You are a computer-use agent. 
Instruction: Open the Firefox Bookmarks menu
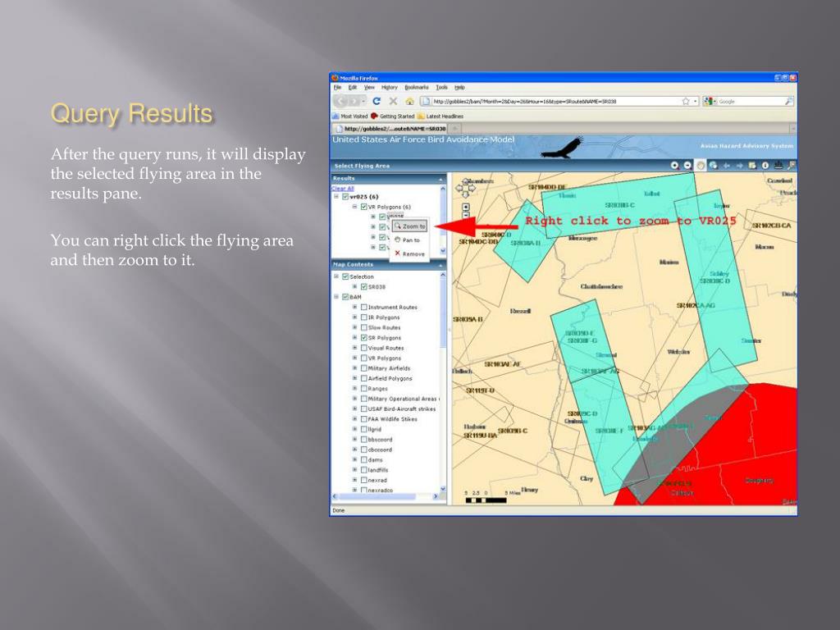[x=416, y=87]
